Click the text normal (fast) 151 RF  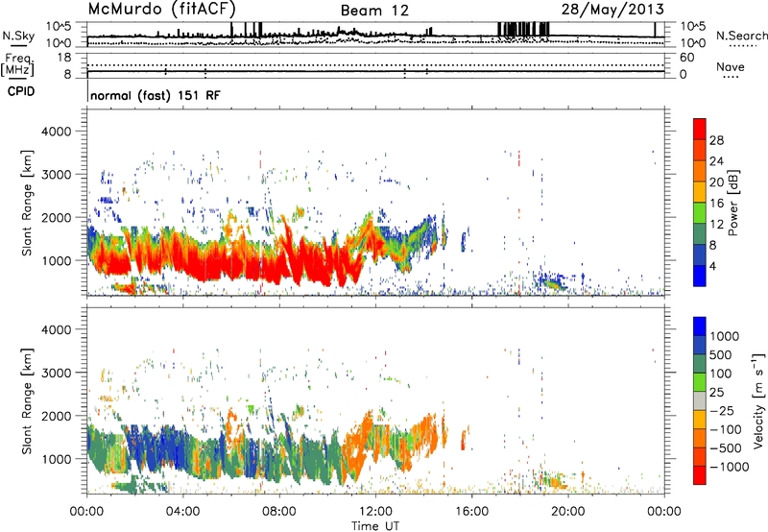[156, 95]
